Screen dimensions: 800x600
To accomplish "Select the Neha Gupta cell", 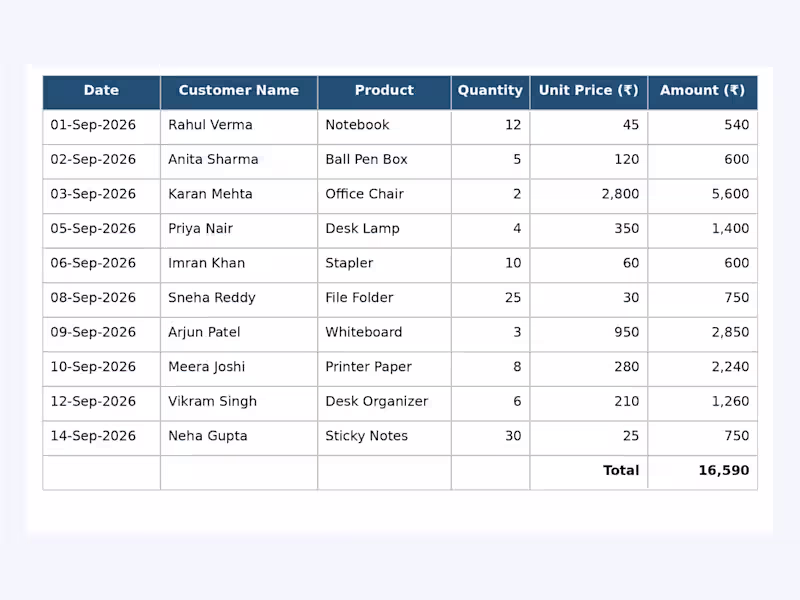I will pyautogui.click(x=239, y=438).
